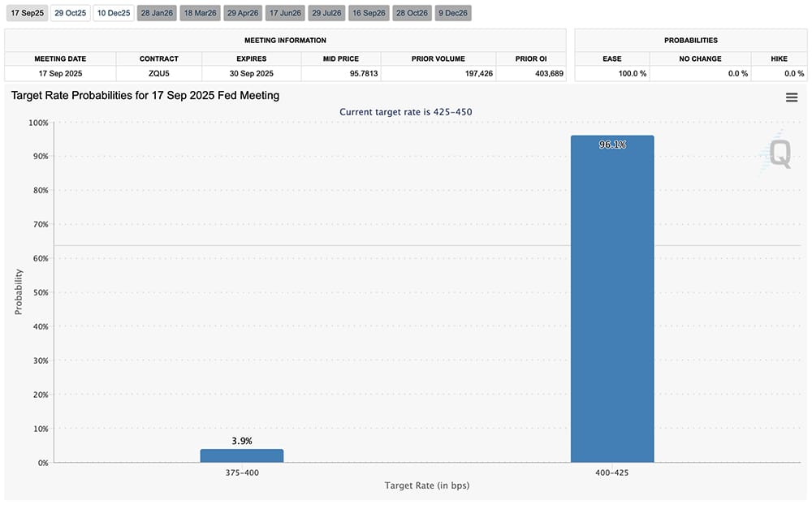
Task: Switch to the 18 Mar26 meeting tab
Action: pyautogui.click(x=200, y=13)
